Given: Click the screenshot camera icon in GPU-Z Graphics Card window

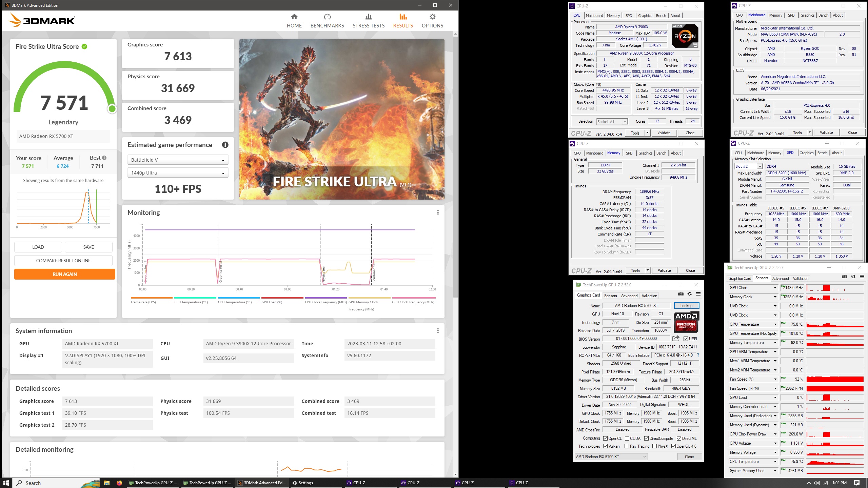Looking at the screenshot, I should 680,294.
